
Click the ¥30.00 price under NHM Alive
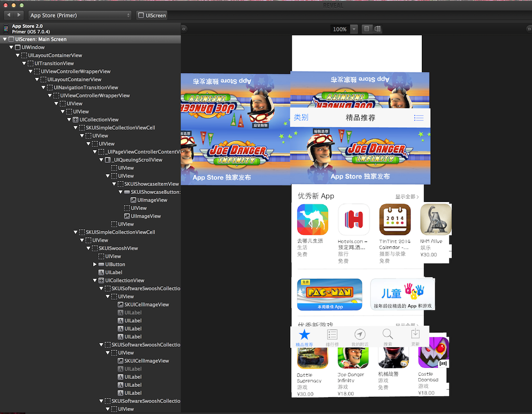pyautogui.click(x=428, y=255)
